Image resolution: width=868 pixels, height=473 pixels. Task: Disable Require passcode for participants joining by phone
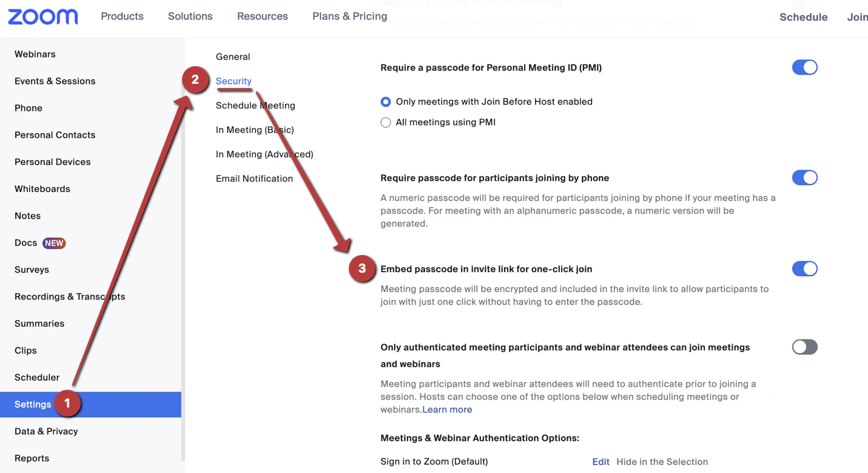804,178
